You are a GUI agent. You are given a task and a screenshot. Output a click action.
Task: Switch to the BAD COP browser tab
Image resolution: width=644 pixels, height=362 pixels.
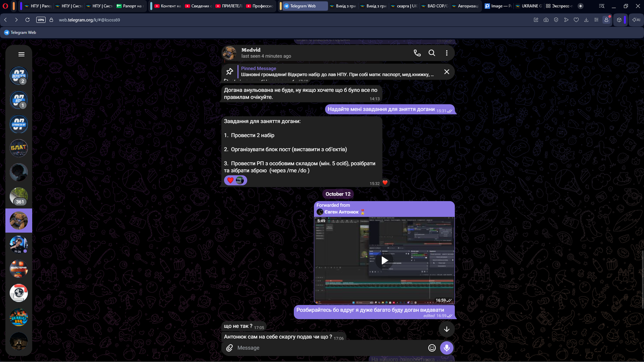[434, 6]
